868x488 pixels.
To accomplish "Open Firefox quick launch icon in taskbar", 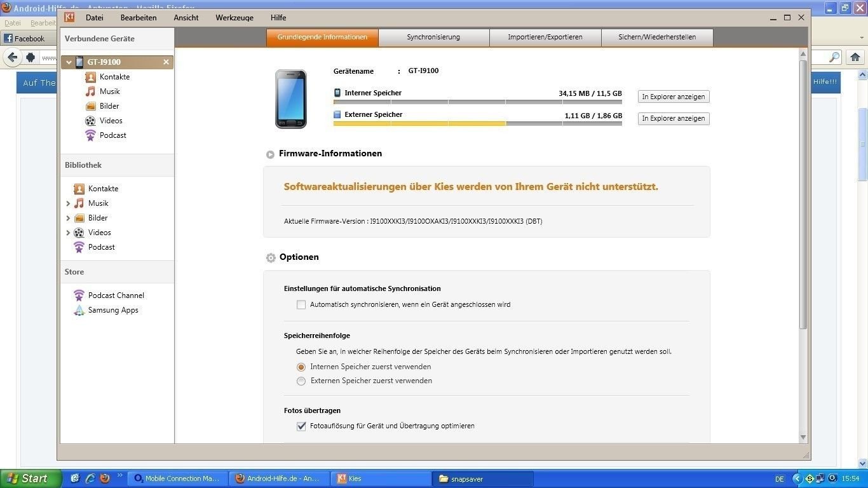I will tap(105, 478).
